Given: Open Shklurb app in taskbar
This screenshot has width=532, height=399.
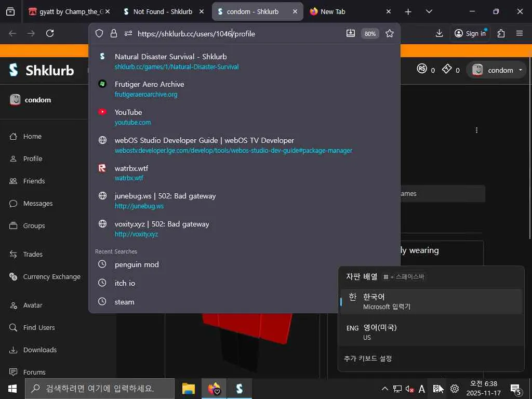Looking at the screenshot, I should [239, 389].
